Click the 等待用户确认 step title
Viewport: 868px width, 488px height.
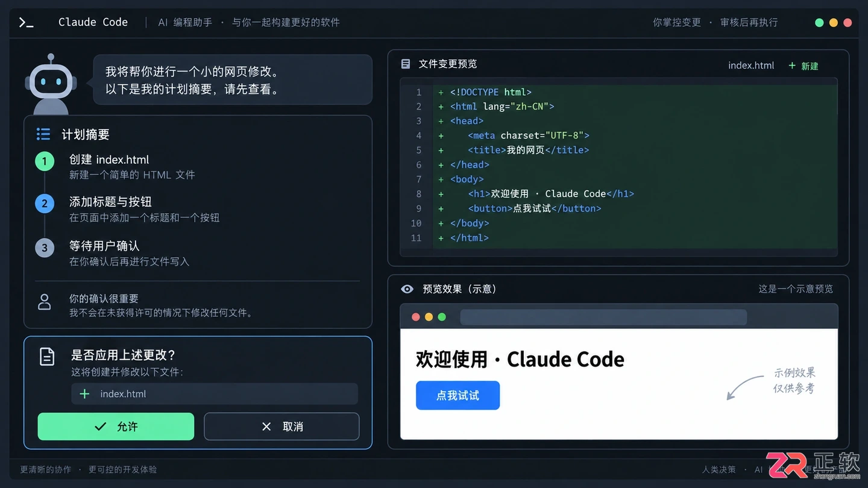coord(104,246)
